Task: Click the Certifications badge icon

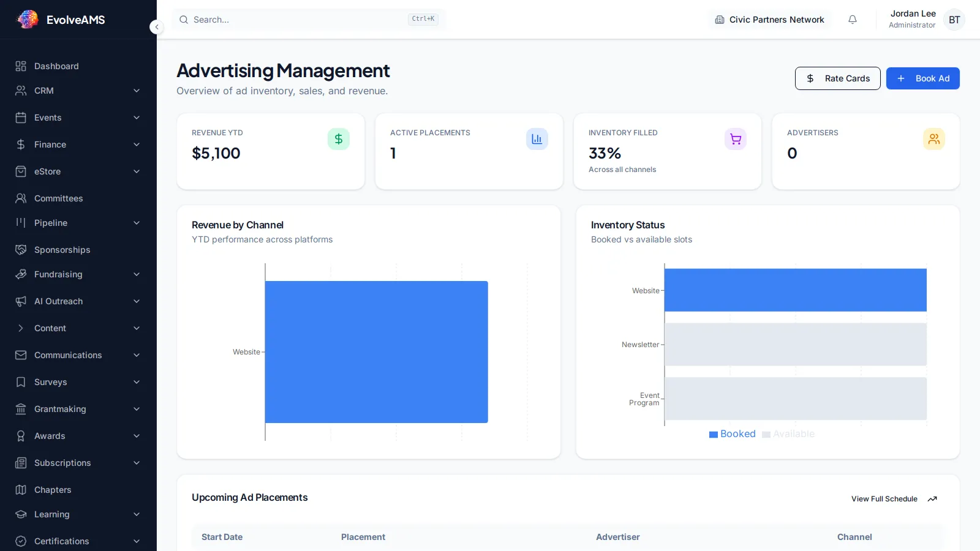Action: click(x=21, y=541)
